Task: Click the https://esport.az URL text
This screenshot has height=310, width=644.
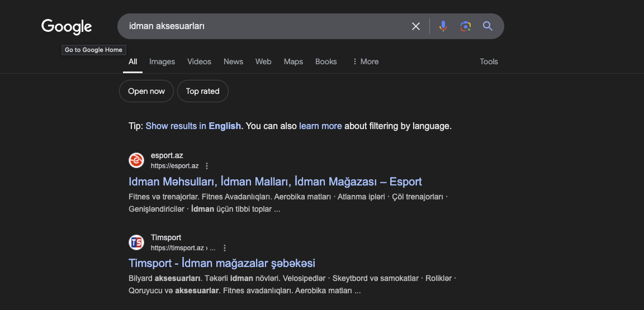Action: click(x=174, y=166)
